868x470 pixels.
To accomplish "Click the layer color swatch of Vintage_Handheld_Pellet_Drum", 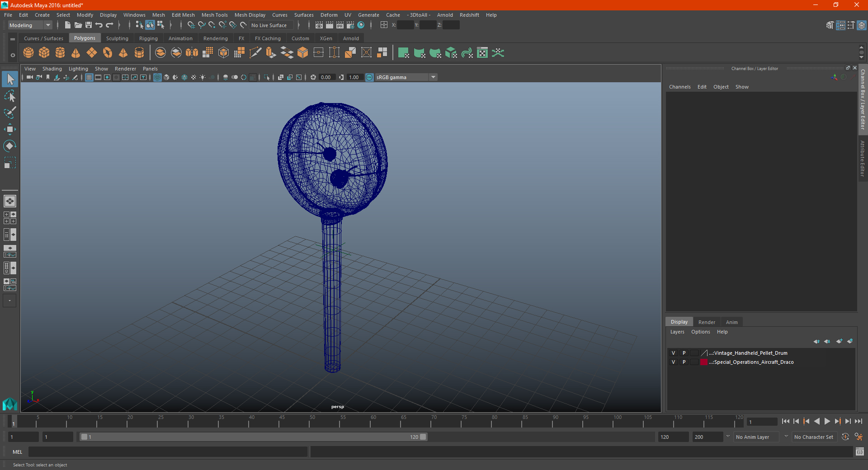I will 704,353.
